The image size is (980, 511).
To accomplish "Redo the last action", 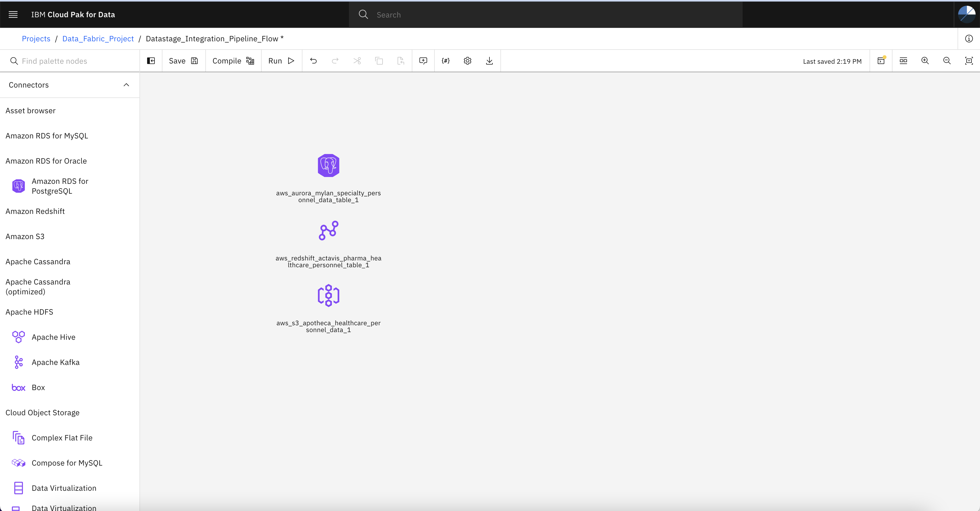I will pyautogui.click(x=335, y=61).
